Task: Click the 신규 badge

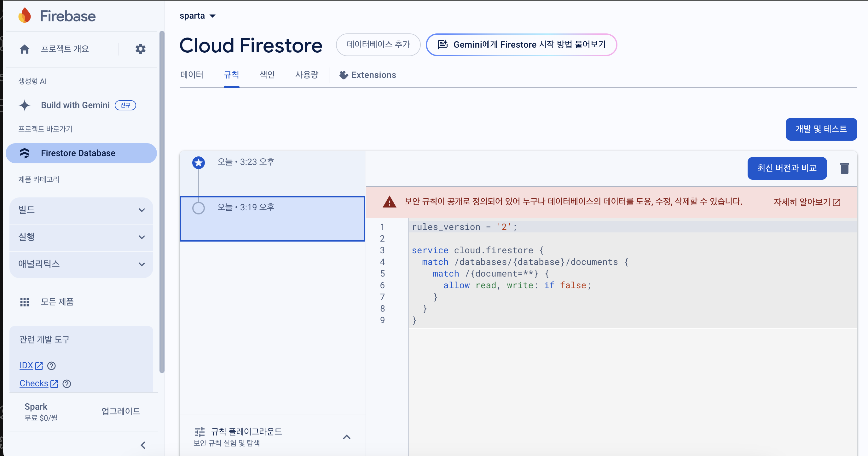Action: click(125, 105)
